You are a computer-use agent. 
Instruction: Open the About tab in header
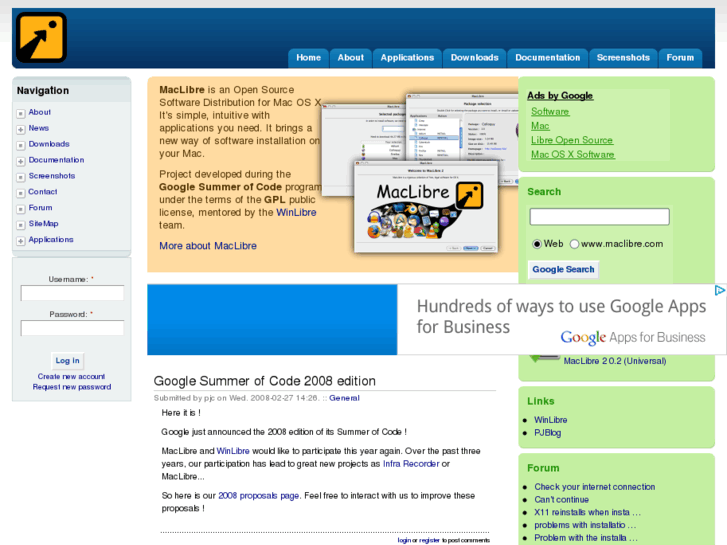351,58
